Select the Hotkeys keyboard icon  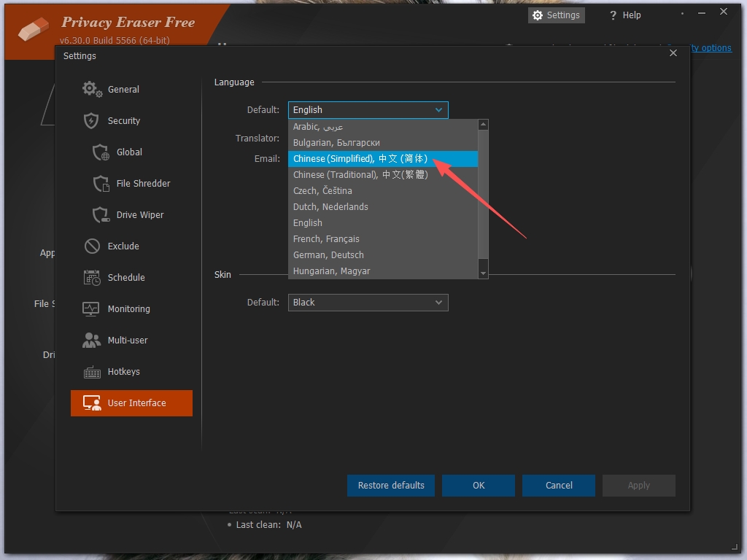tap(92, 372)
